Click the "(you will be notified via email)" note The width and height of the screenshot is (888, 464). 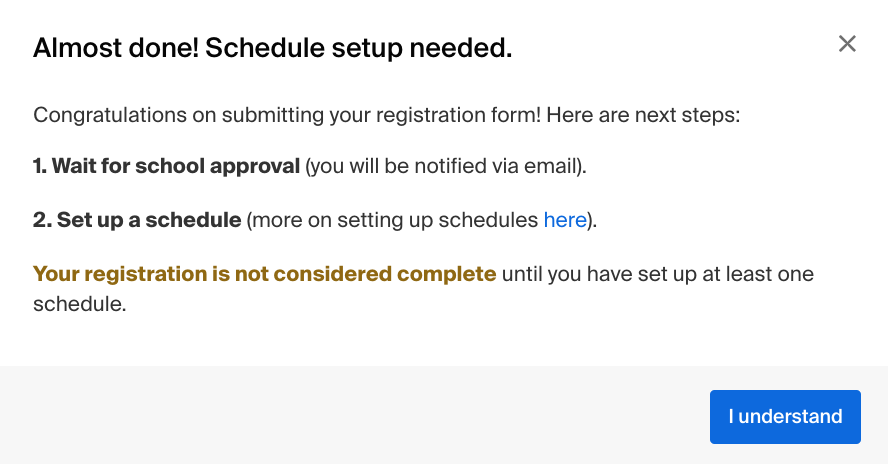pyautogui.click(x=445, y=166)
